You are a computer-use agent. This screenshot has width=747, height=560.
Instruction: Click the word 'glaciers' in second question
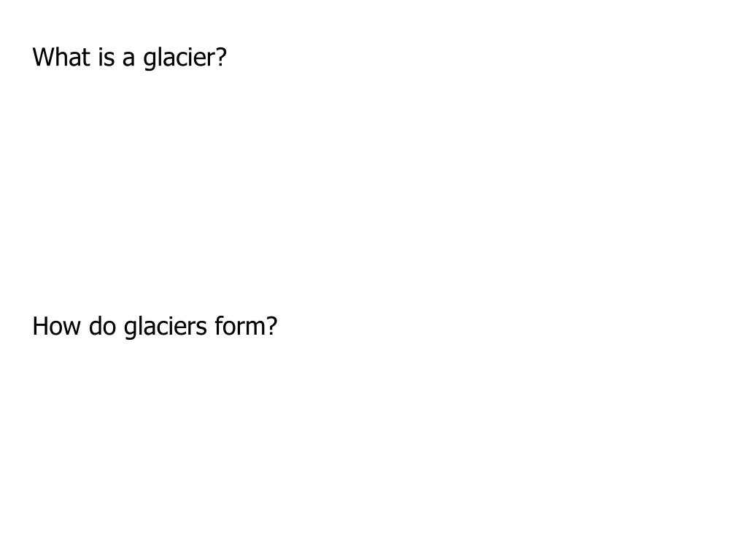click(x=166, y=327)
